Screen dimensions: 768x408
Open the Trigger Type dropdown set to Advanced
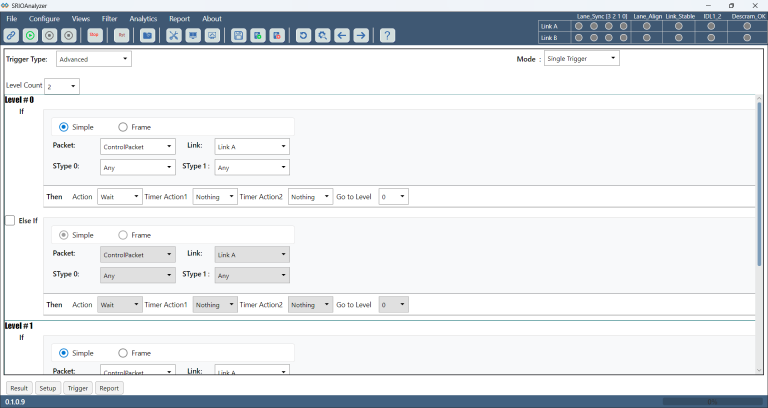click(94, 59)
